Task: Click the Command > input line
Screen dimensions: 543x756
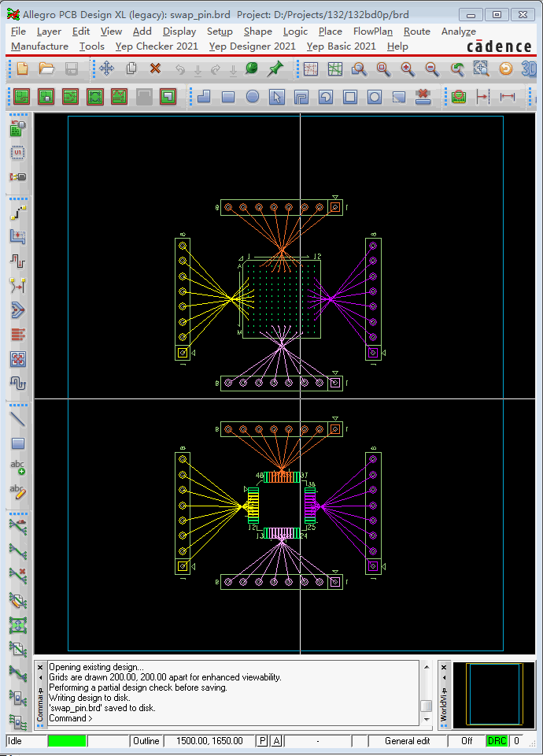Action: (x=233, y=718)
